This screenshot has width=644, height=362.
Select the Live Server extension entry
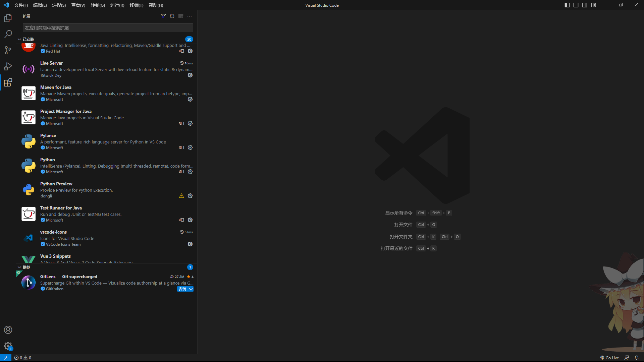click(x=107, y=69)
